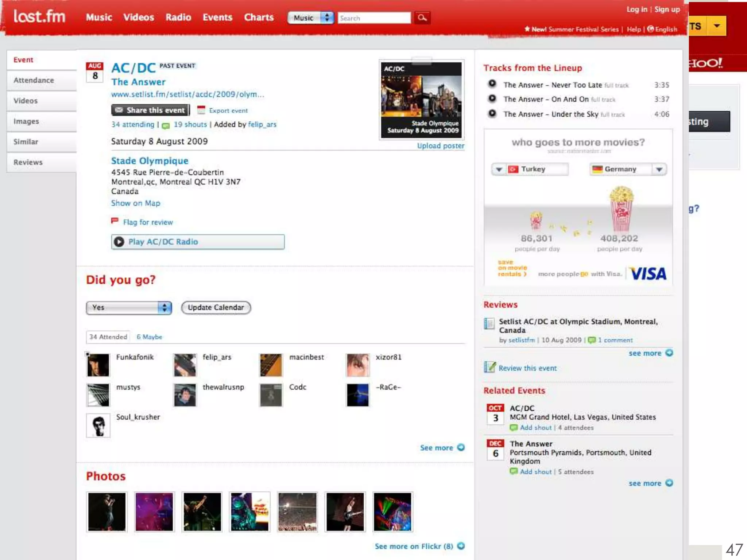Screen dimensions: 747x560
Task: Click the Show on Map link
Action: (x=136, y=203)
